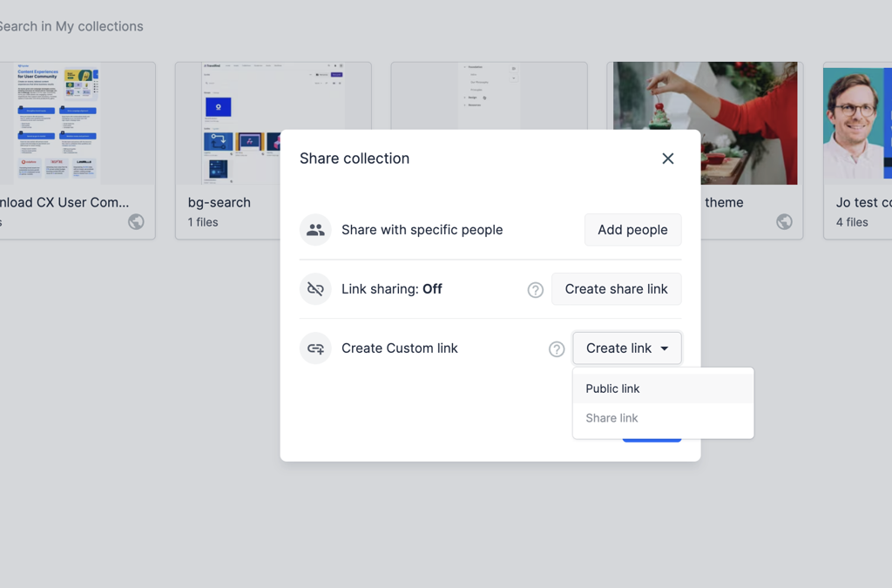This screenshot has height=588, width=892.
Task: Click the broken-link Link sharing icon
Action: coord(315,289)
